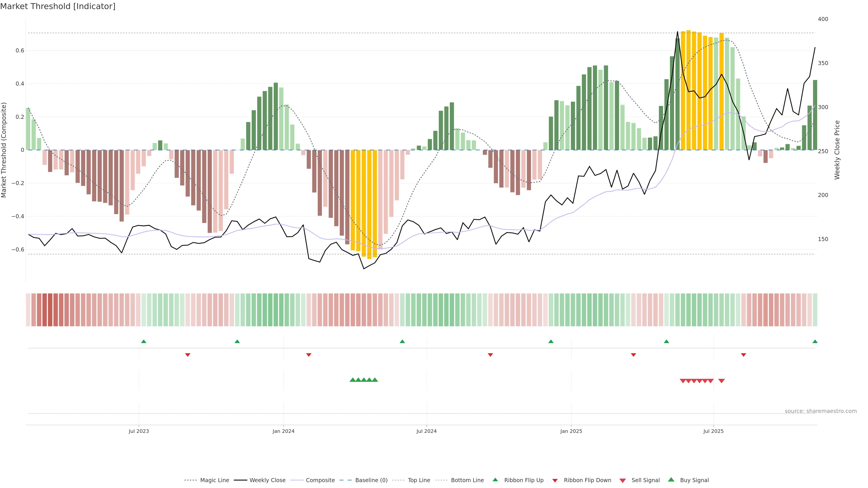Toggle the Composite series legend entry
This screenshot has width=868, height=488.
(x=320, y=480)
